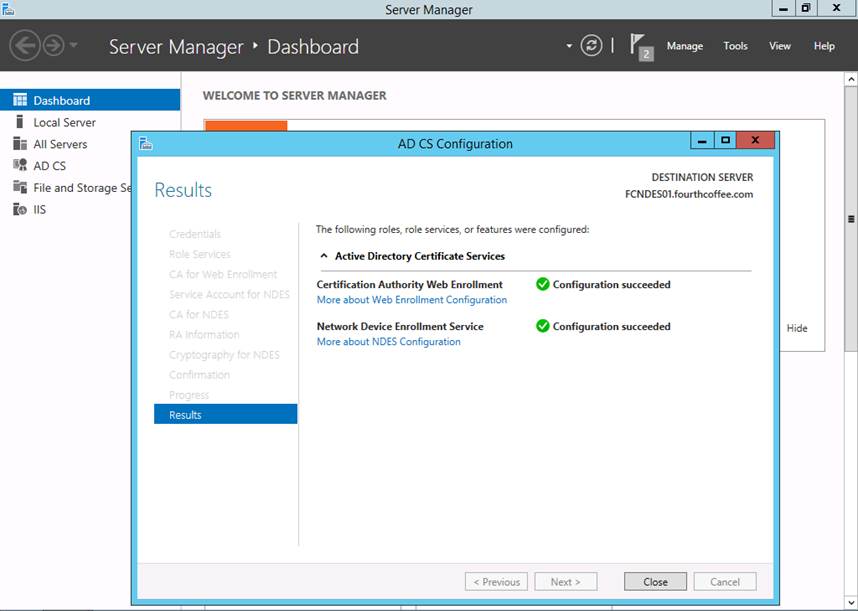Open the navigation history dropdown arrow

point(74,47)
